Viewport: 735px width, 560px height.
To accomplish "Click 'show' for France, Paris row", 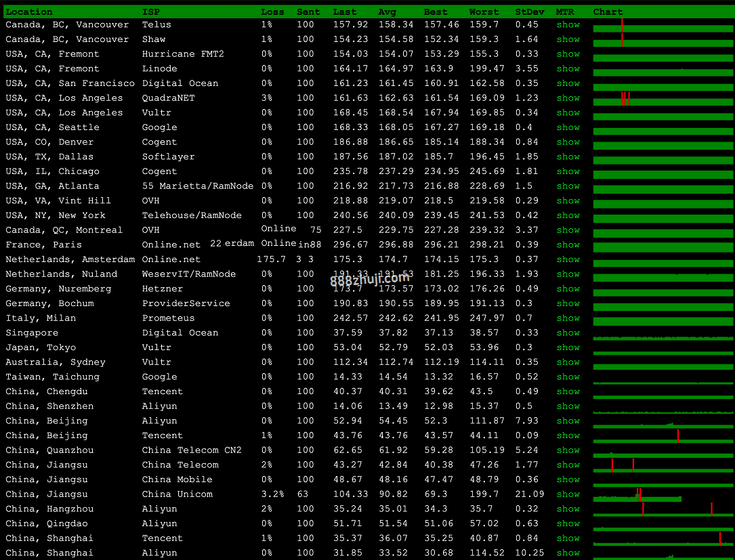I will 568,245.
